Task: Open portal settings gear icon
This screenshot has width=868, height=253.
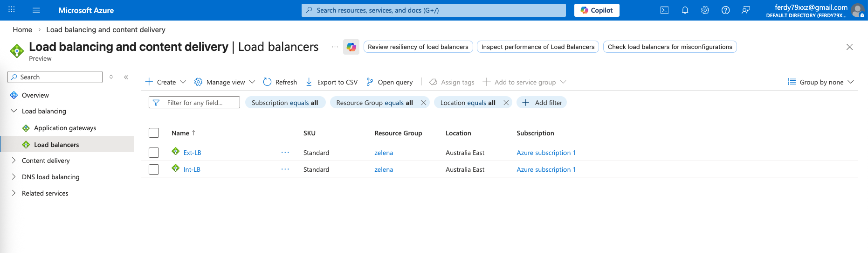Action: tap(705, 10)
